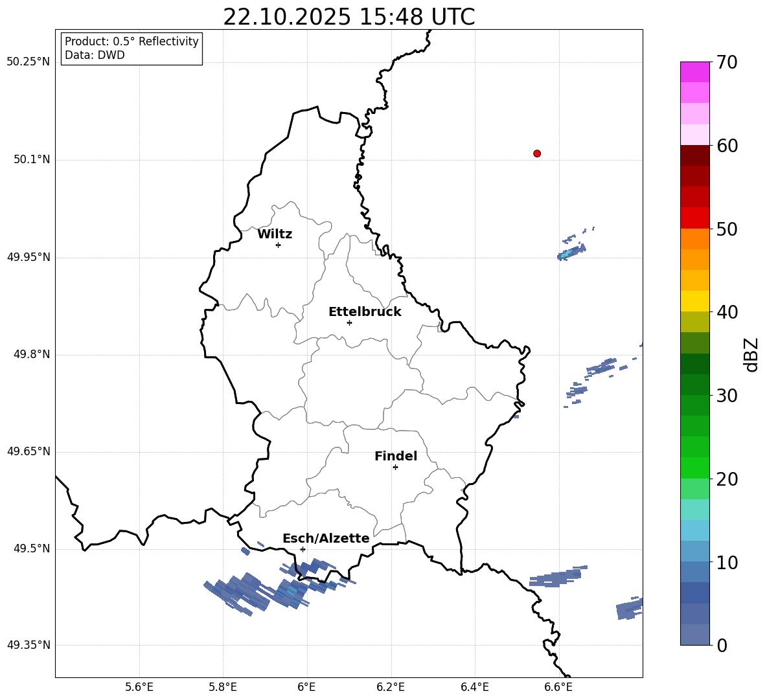Click the red radar site marker
The height and width of the screenshot is (700, 767).
(x=536, y=153)
